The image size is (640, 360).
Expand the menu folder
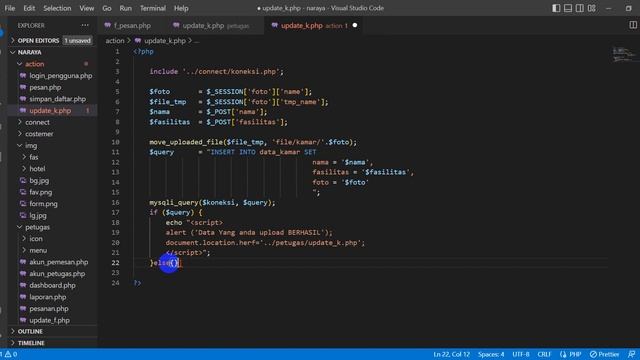click(38, 251)
